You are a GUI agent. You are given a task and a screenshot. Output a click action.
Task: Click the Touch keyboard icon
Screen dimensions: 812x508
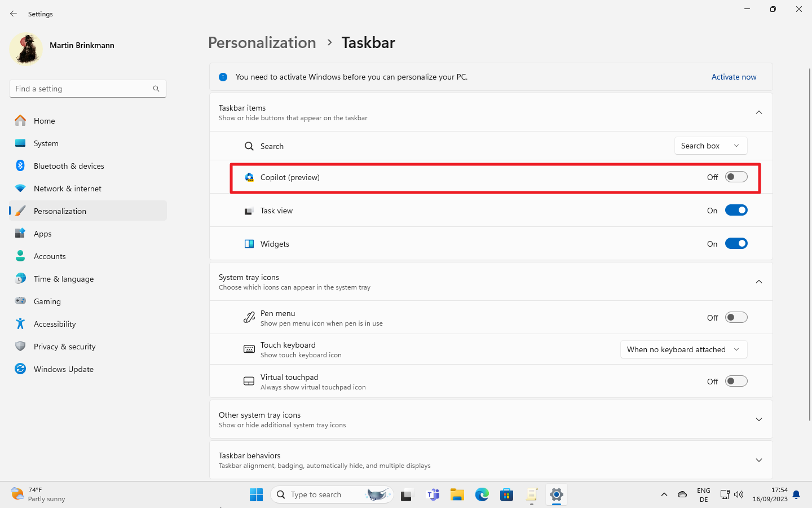tap(249, 349)
